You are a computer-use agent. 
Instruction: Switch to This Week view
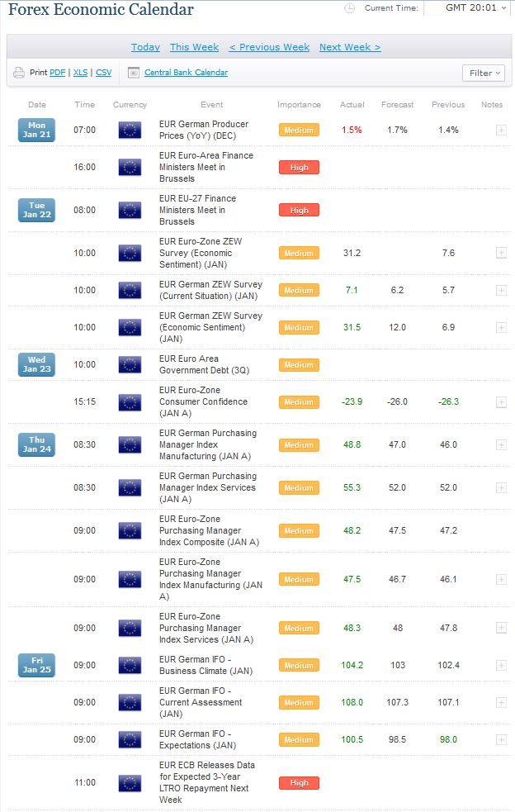(x=194, y=47)
